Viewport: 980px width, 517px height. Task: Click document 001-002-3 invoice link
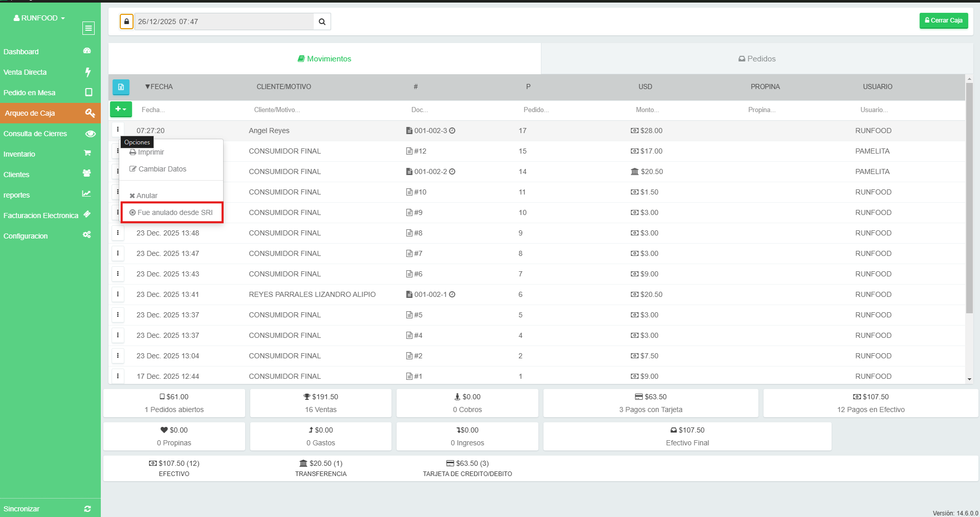pos(430,131)
